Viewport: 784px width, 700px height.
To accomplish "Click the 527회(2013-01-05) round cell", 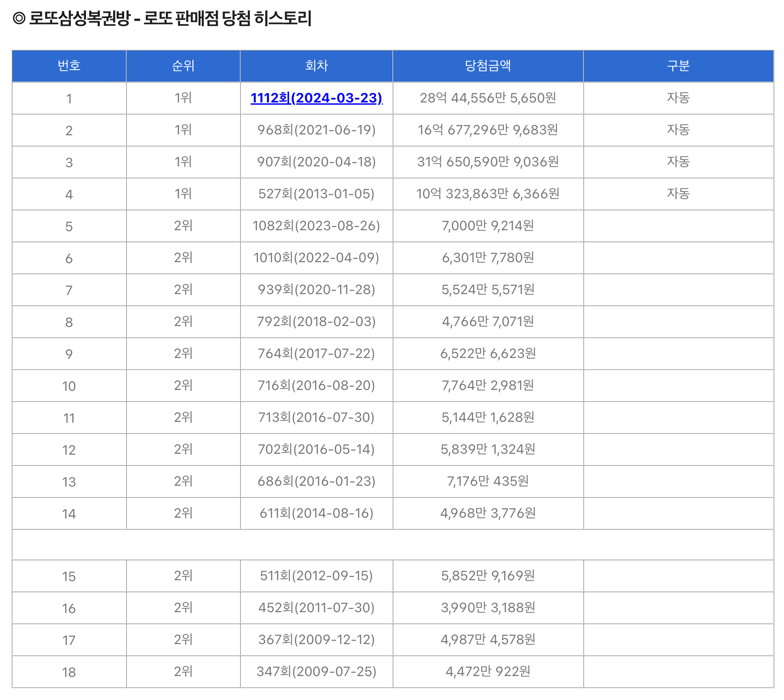I will click(316, 194).
